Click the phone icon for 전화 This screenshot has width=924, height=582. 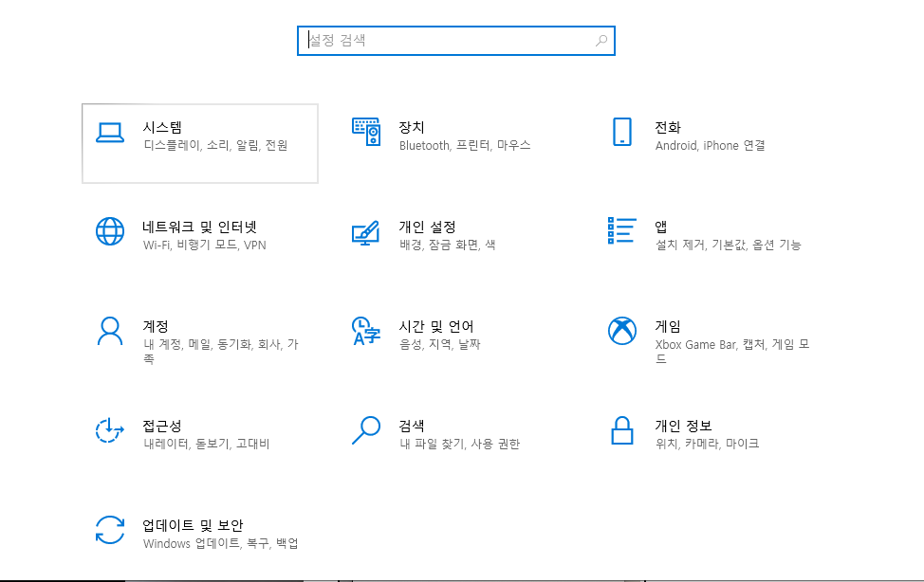click(622, 132)
